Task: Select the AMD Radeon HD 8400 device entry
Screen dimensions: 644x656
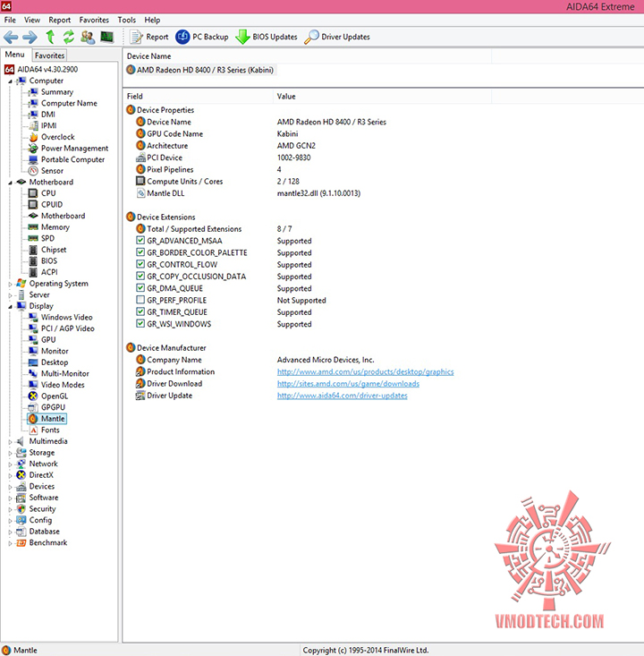Action: click(200, 70)
